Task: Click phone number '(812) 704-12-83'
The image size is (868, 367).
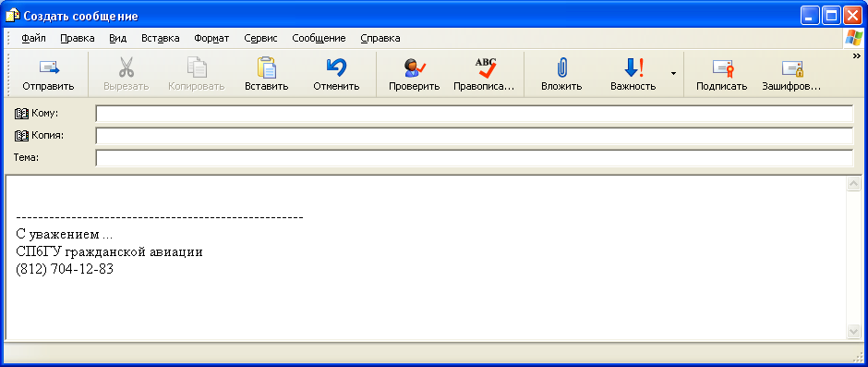Action: [65, 270]
